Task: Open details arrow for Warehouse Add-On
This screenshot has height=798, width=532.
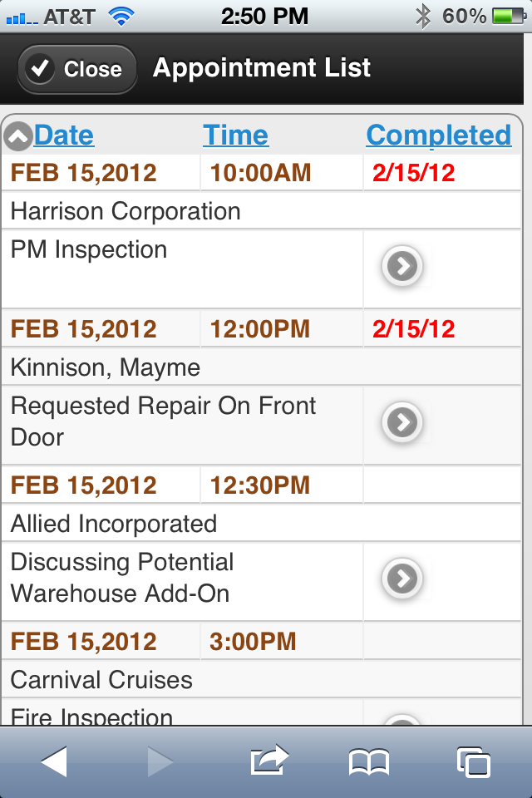Action: tap(402, 579)
